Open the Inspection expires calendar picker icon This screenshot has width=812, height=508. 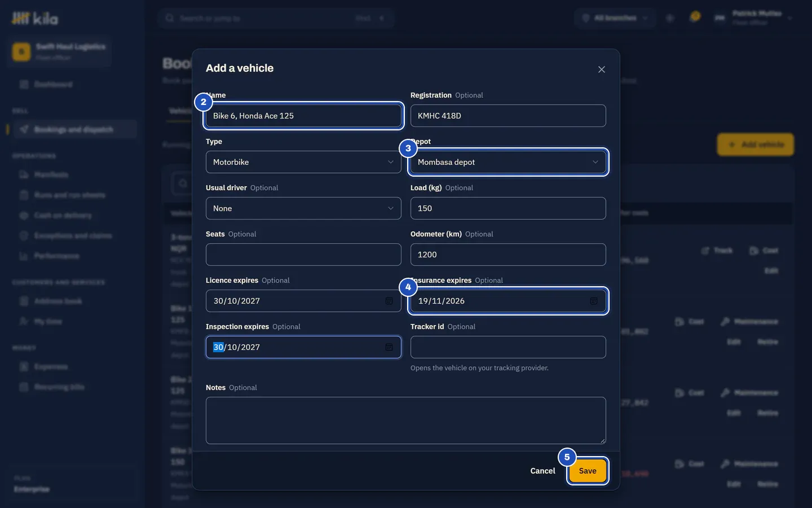coord(389,347)
